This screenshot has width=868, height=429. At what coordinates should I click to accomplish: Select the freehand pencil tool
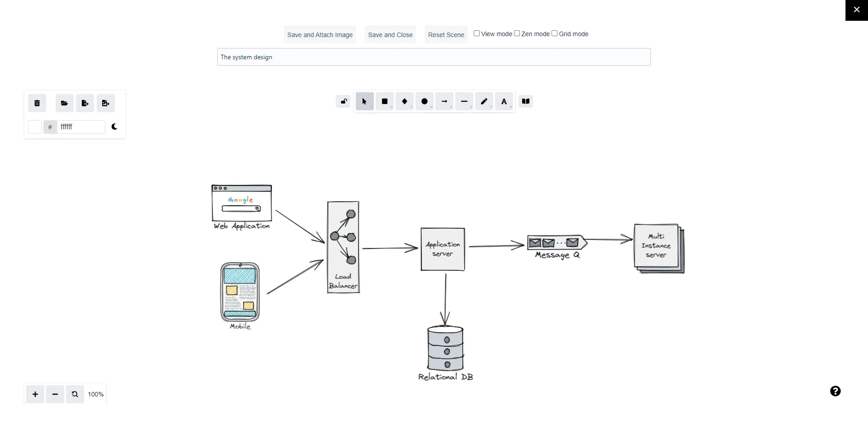484,101
